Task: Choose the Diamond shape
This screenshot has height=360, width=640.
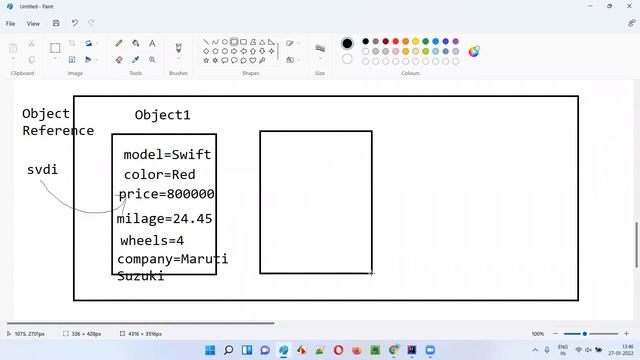Action: click(206, 51)
